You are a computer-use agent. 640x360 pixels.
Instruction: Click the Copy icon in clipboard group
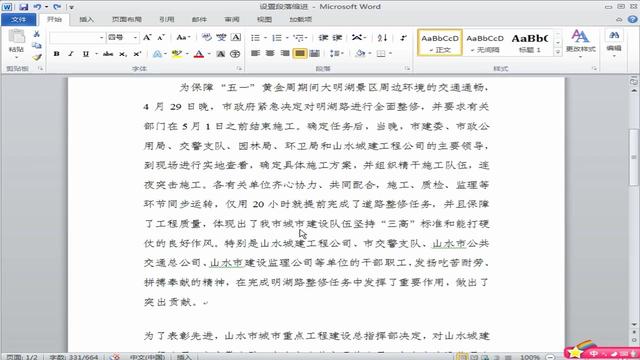point(37,45)
